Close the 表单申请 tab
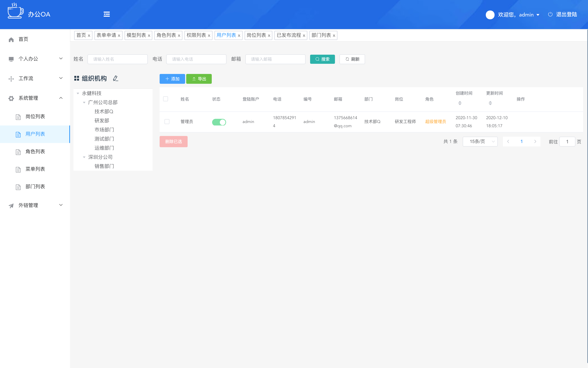This screenshot has width=588, height=368. point(119,36)
